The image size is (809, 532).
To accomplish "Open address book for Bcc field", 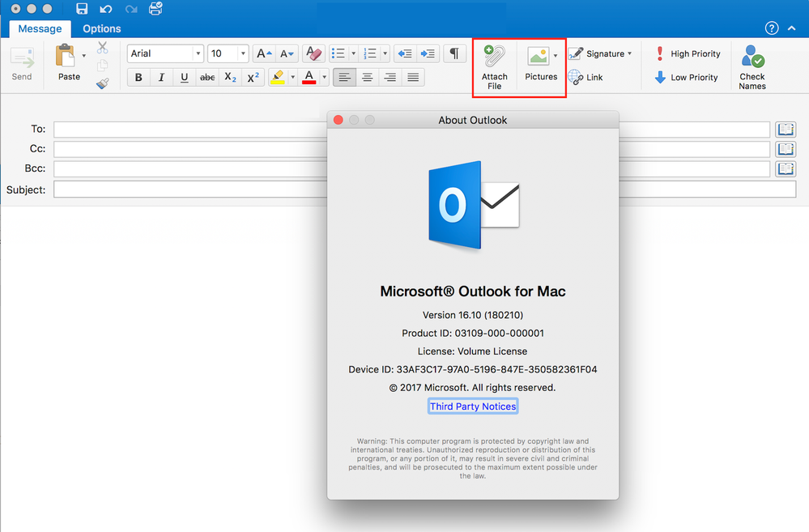I will (x=786, y=168).
